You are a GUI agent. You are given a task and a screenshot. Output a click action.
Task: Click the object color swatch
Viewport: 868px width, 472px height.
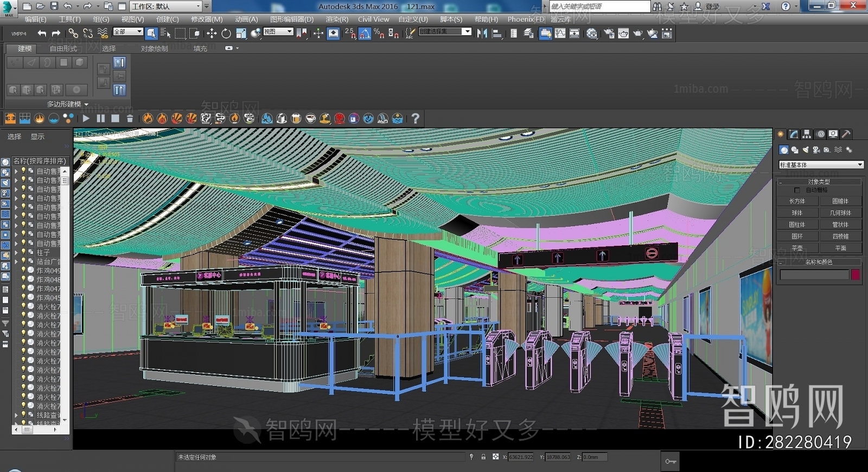(856, 275)
